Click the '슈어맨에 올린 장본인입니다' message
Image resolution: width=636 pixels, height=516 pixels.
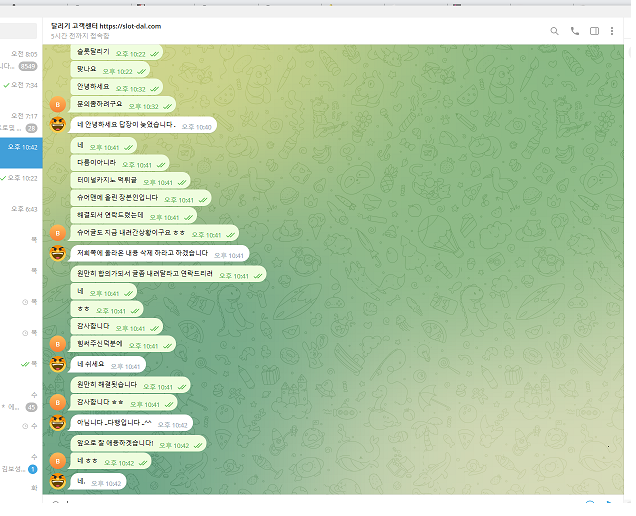pyautogui.click(x=141, y=198)
